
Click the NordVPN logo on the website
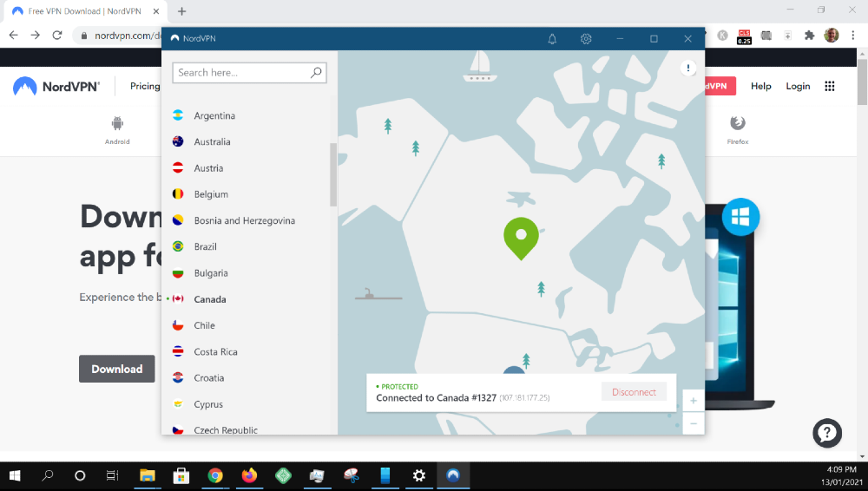pyautogui.click(x=56, y=87)
